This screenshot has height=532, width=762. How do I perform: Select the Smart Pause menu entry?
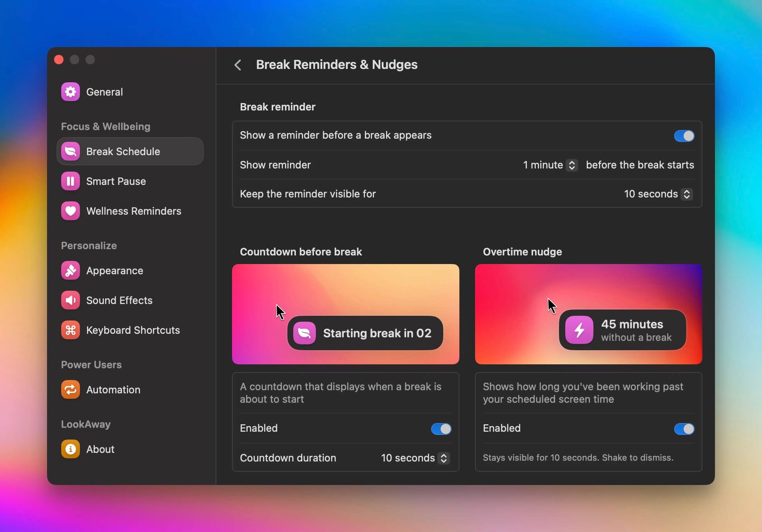click(115, 181)
